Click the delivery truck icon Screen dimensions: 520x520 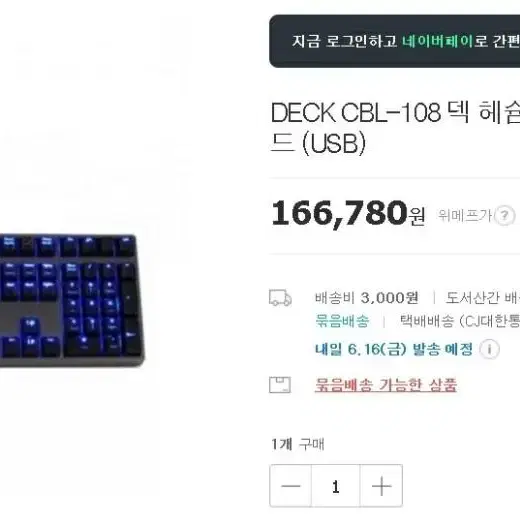[x=280, y=298]
